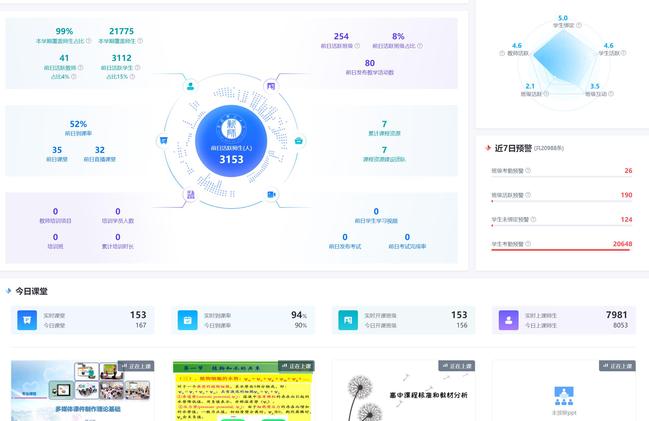Click help icon beside 班级考勤预警
The image size is (649, 421).
[528, 171]
